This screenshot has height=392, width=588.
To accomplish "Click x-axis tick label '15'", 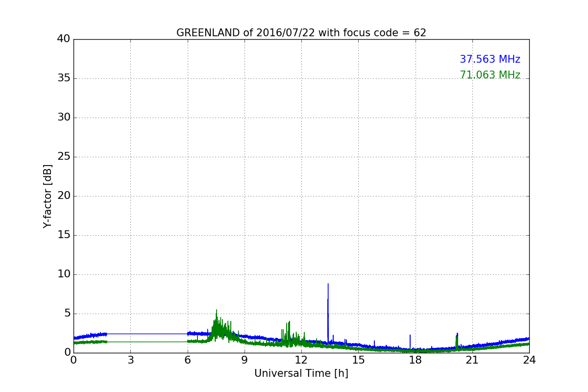I will point(358,360).
